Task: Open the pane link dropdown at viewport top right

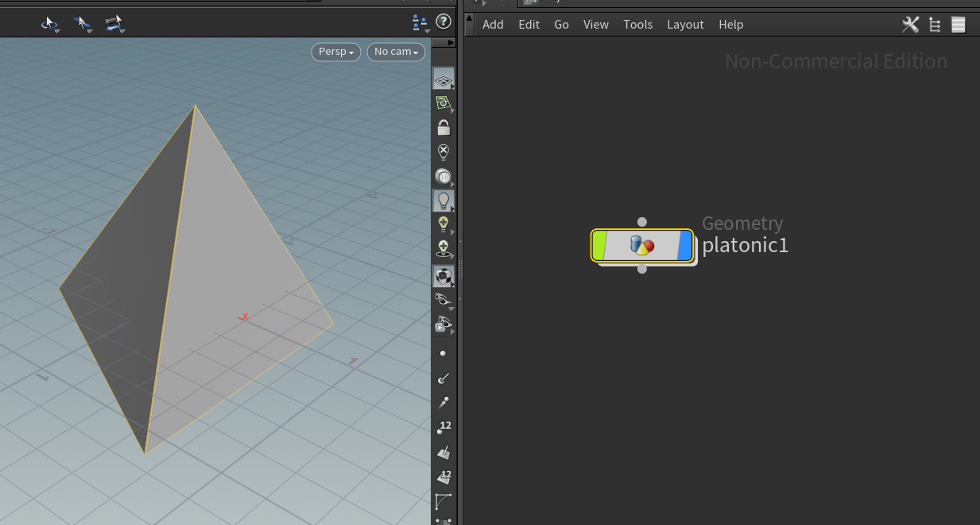Action: point(419,23)
